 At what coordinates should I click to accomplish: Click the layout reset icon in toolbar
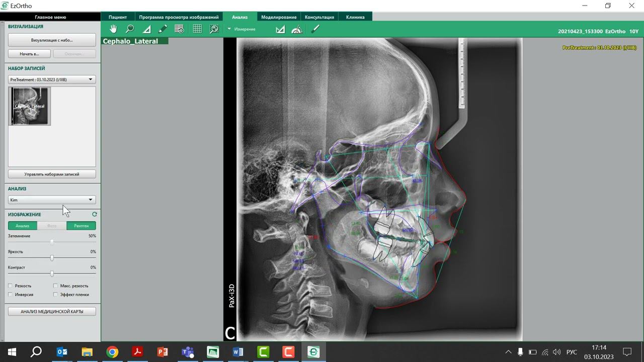pyautogui.click(x=179, y=29)
